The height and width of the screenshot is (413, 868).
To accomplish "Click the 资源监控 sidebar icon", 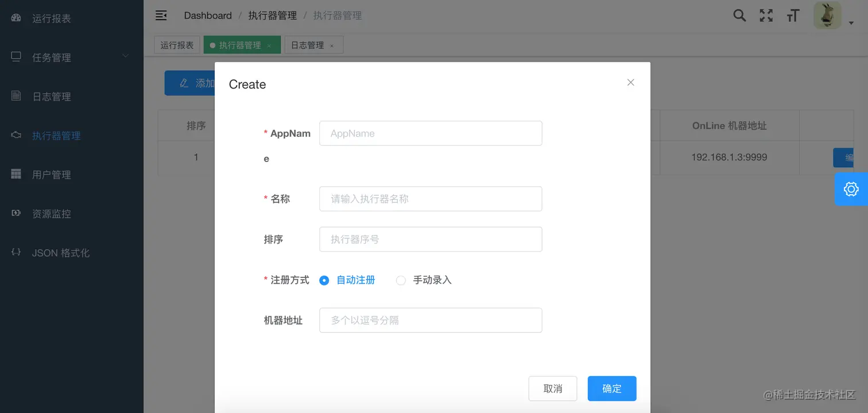I will click(16, 213).
